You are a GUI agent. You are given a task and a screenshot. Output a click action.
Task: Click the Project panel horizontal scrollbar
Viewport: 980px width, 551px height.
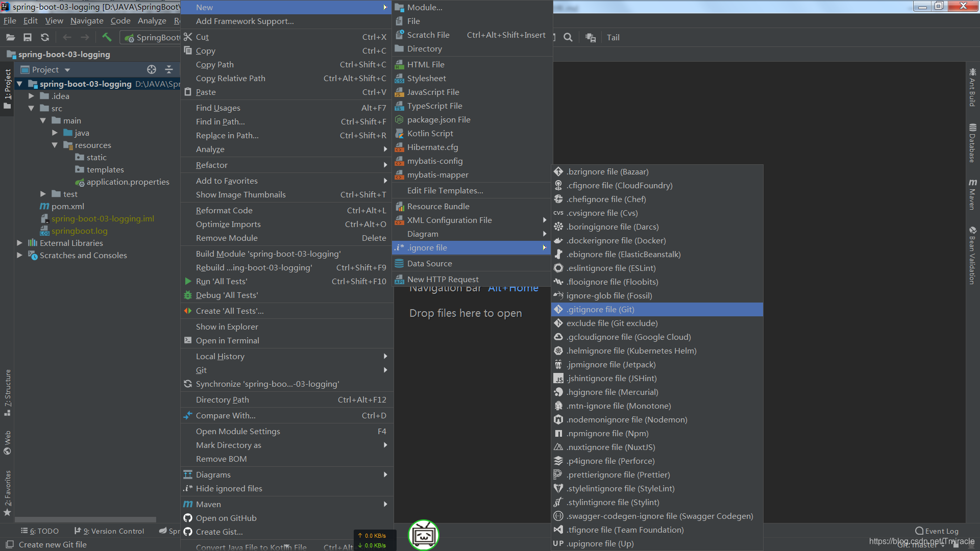tap(85, 519)
